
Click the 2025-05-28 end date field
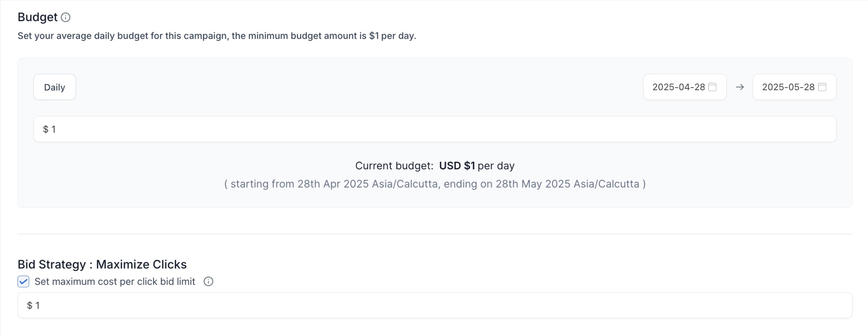point(788,87)
